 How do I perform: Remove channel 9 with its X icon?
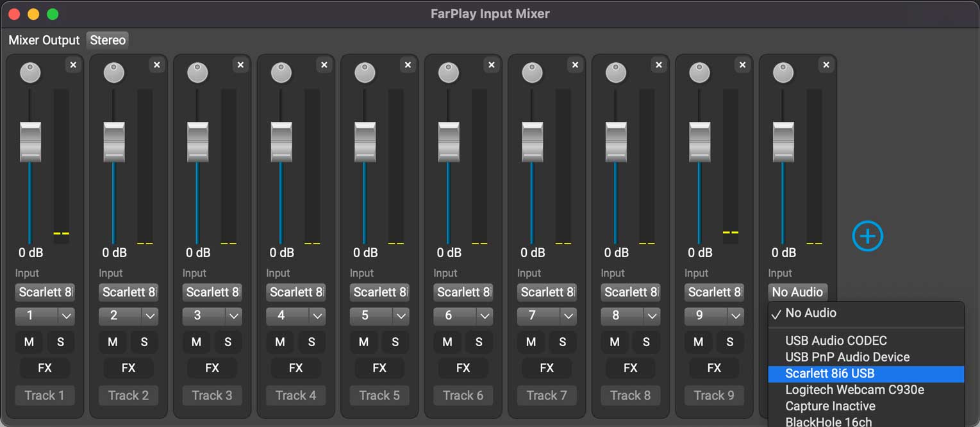click(742, 65)
